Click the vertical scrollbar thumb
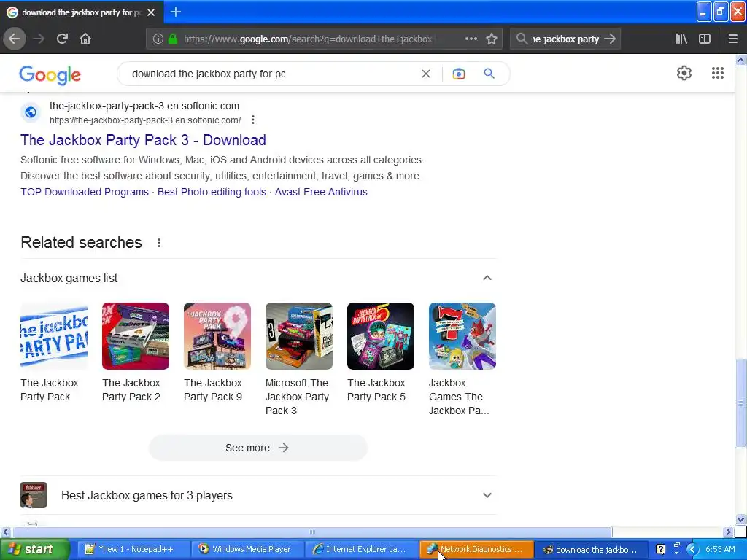This screenshot has height=560, width=747. [x=740, y=404]
